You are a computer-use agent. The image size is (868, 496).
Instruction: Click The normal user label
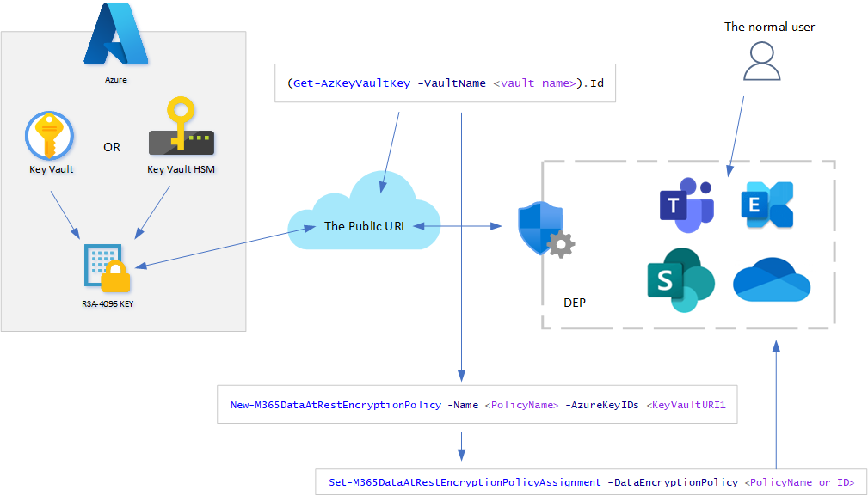pos(769,27)
